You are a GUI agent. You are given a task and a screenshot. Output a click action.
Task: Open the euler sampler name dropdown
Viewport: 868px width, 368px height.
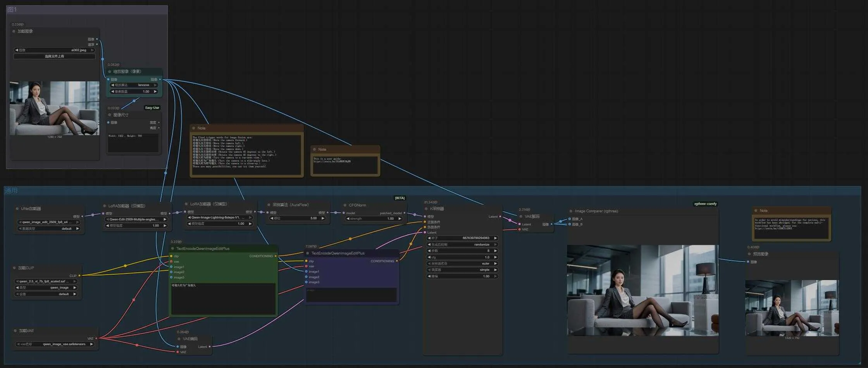tap(462, 263)
